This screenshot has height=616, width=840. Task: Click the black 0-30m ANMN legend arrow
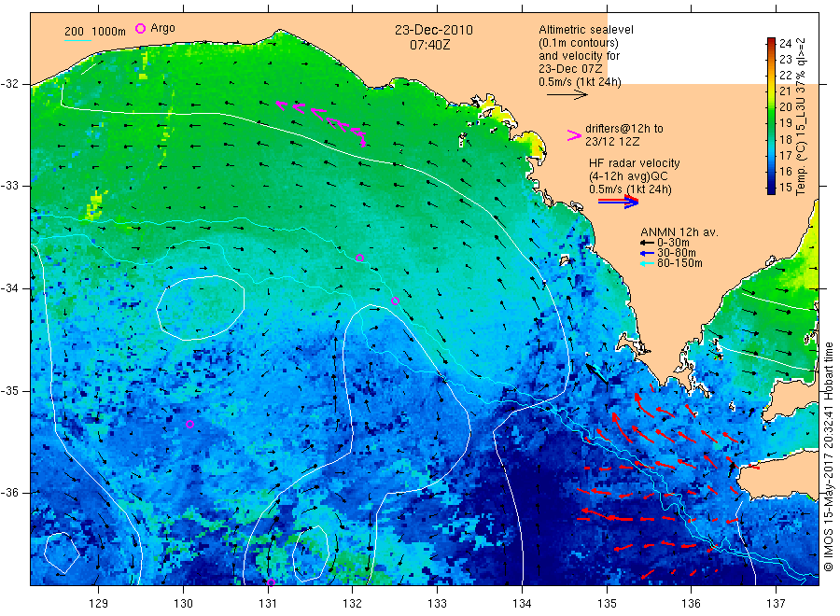(647, 243)
